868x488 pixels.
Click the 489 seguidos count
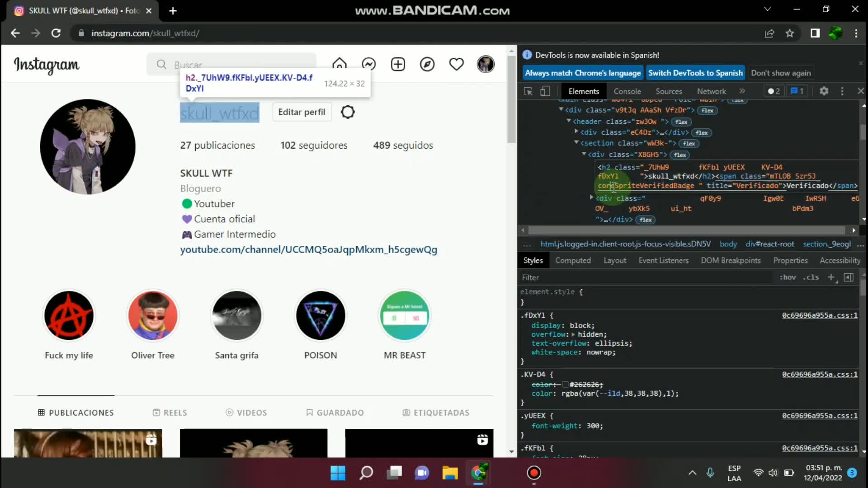pyautogui.click(x=403, y=145)
